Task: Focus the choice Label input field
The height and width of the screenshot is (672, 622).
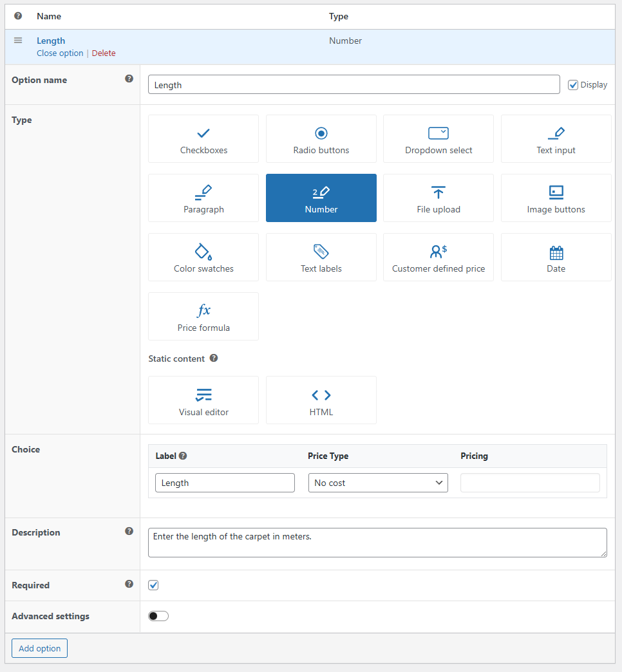Action: [225, 483]
